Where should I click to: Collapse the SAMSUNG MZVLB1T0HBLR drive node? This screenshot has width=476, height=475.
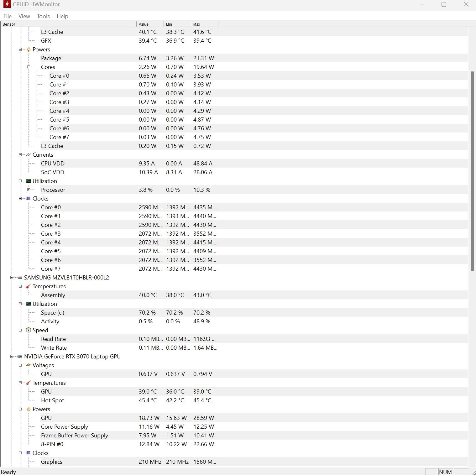12,278
